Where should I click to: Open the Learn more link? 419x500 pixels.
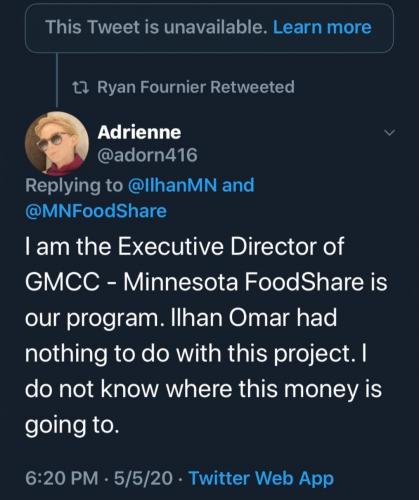[322, 27]
